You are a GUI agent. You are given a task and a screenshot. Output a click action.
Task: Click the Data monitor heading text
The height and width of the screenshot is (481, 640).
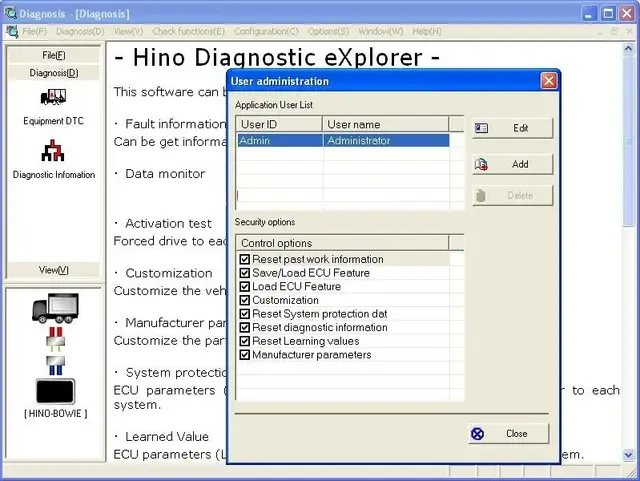pos(165,174)
